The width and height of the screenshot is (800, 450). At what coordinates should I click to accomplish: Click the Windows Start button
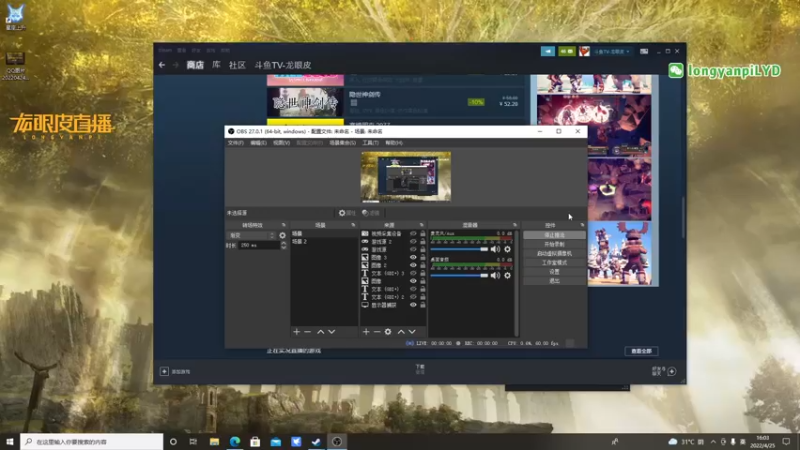(x=10, y=442)
